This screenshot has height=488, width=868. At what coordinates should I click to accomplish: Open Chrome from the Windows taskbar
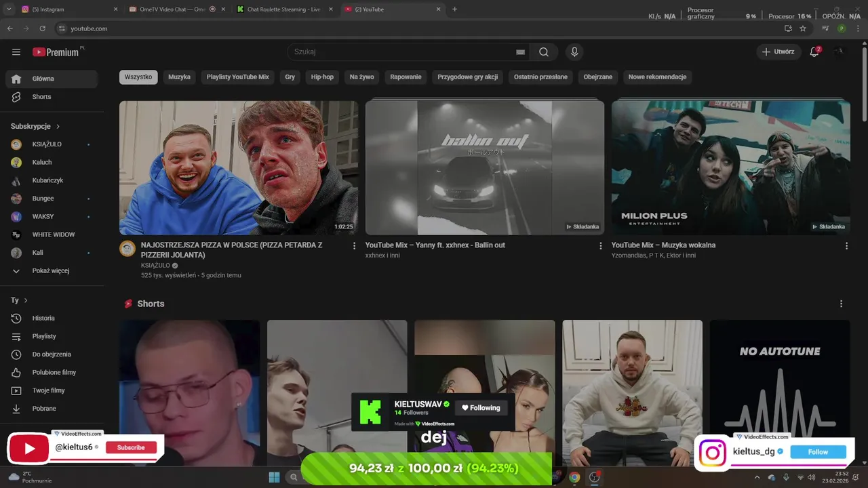(x=574, y=477)
